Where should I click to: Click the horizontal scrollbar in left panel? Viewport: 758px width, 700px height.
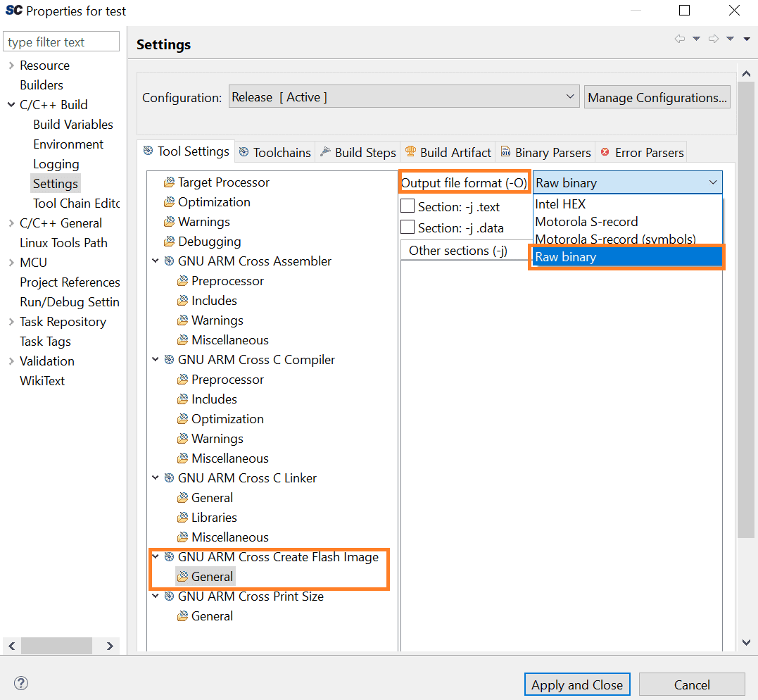tap(56, 646)
